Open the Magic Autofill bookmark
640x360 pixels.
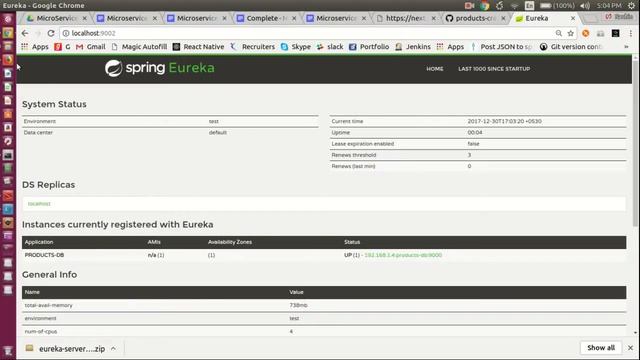pos(139,47)
